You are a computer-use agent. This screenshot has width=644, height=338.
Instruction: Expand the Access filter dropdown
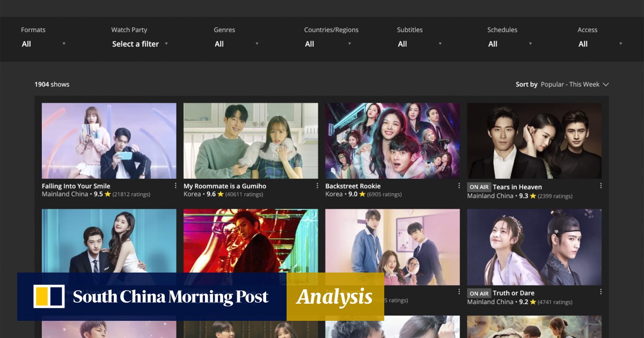(x=600, y=44)
